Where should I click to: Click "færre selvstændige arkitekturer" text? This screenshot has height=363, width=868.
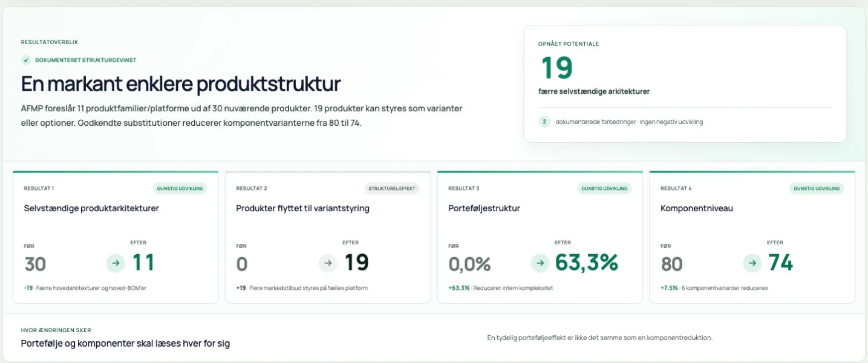[x=594, y=91]
